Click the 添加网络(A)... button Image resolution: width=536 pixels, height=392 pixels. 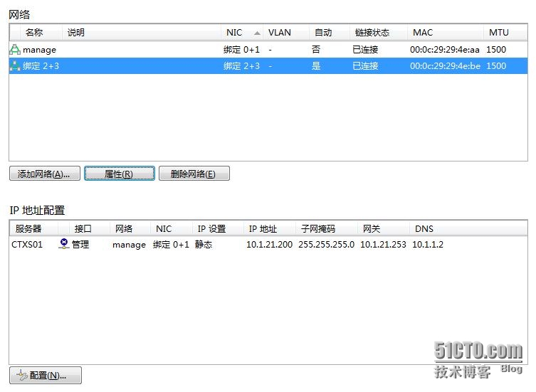tap(44, 174)
